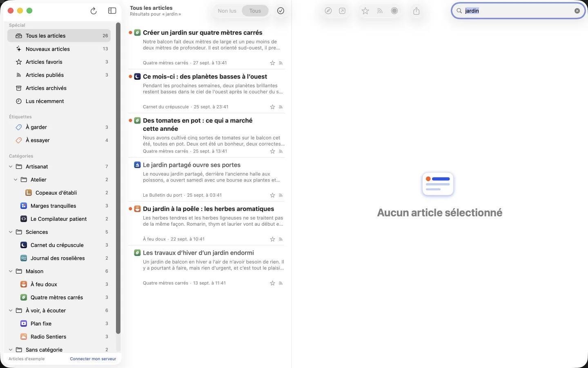The width and height of the screenshot is (588, 368).
Task: Collapse the Sciences category
Action: (x=11, y=232)
